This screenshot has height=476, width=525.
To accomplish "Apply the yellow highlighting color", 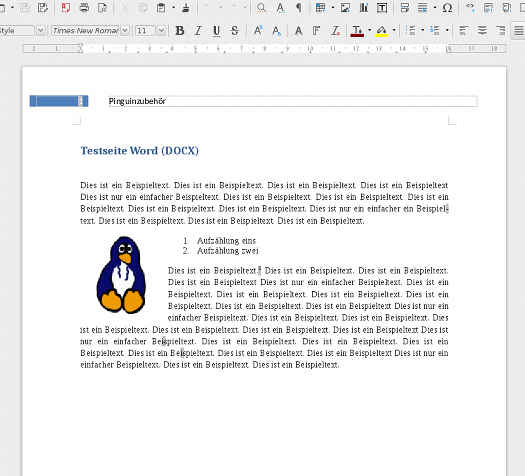I will (x=382, y=31).
